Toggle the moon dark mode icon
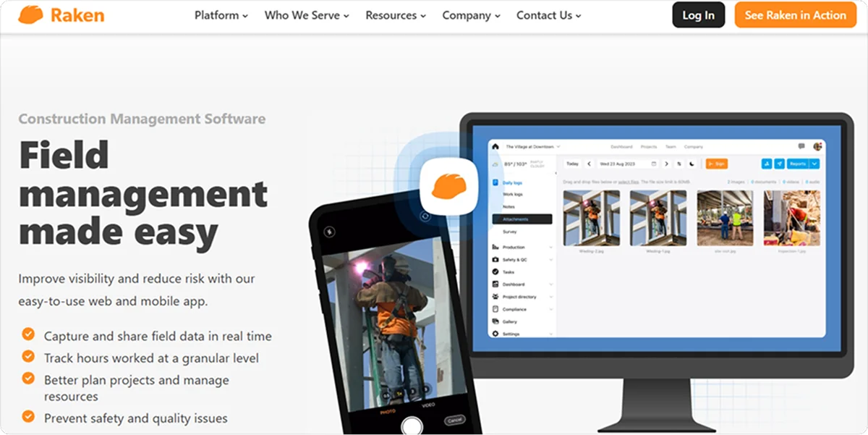Screen dimensions: 868x435 (x=692, y=164)
